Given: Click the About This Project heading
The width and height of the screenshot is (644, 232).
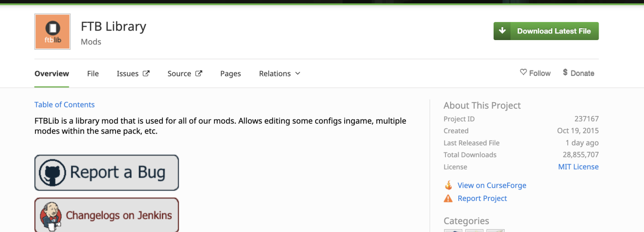Looking at the screenshot, I should [482, 105].
